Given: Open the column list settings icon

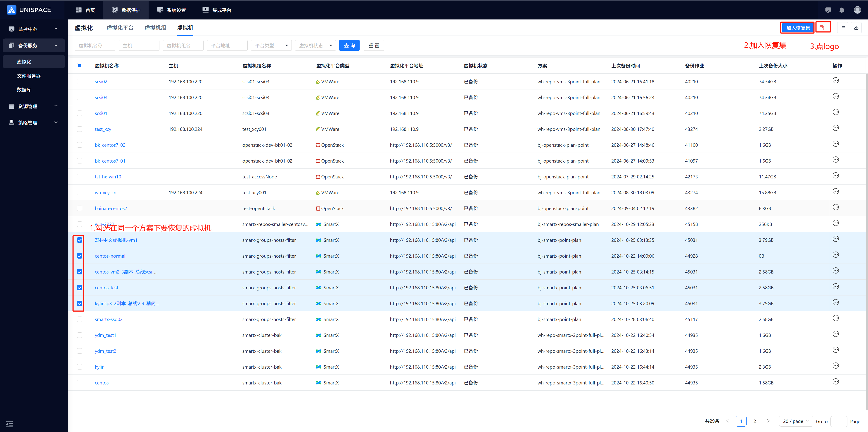Looking at the screenshot, I should point(842,28).
